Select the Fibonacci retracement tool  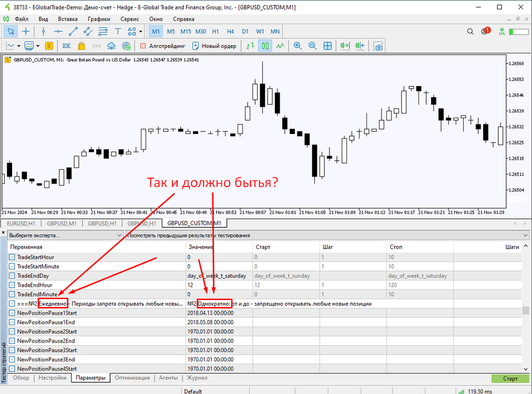[103, 32]
